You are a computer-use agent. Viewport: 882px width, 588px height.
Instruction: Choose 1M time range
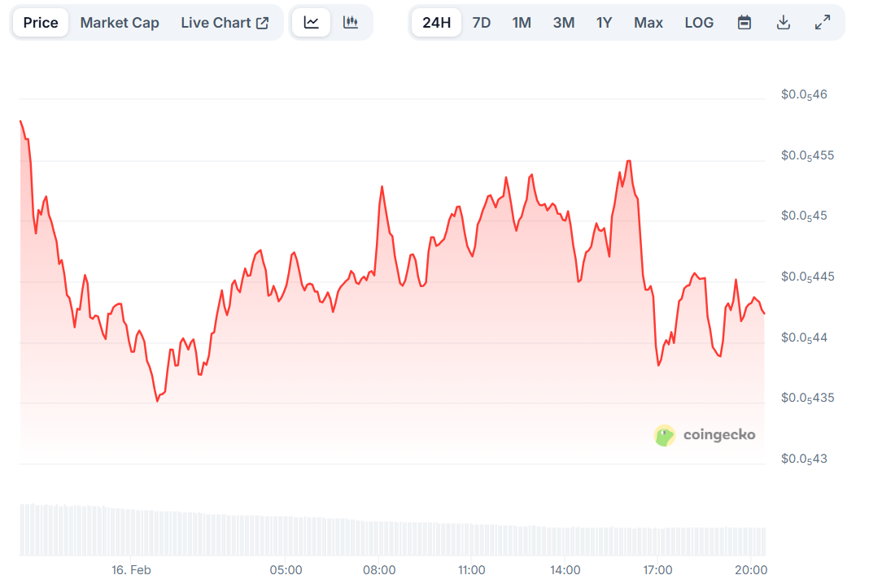pyautogui.click(x=522, y=23)
